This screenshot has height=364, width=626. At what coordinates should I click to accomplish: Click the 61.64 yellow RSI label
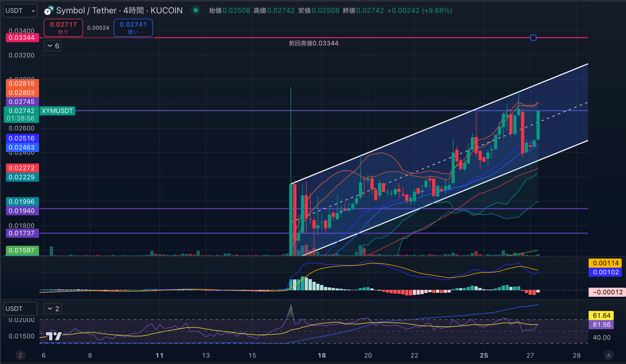pos(601,315)
